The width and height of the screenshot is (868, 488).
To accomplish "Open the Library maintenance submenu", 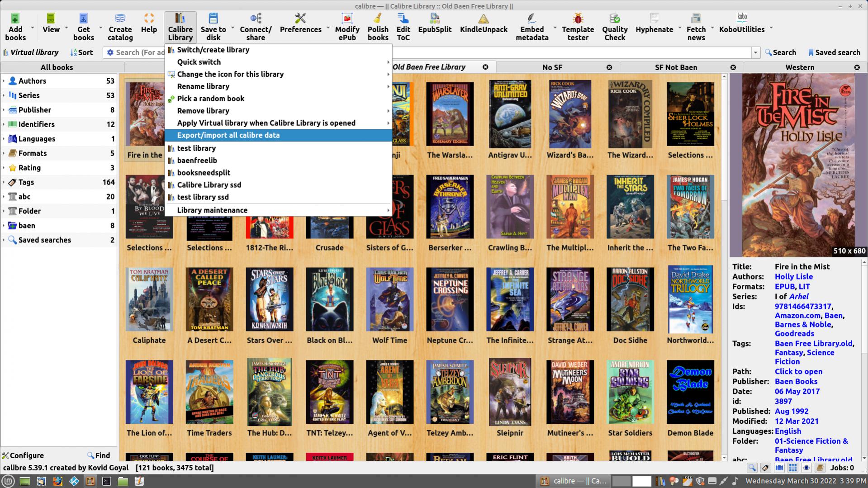I will coord(278,210).
